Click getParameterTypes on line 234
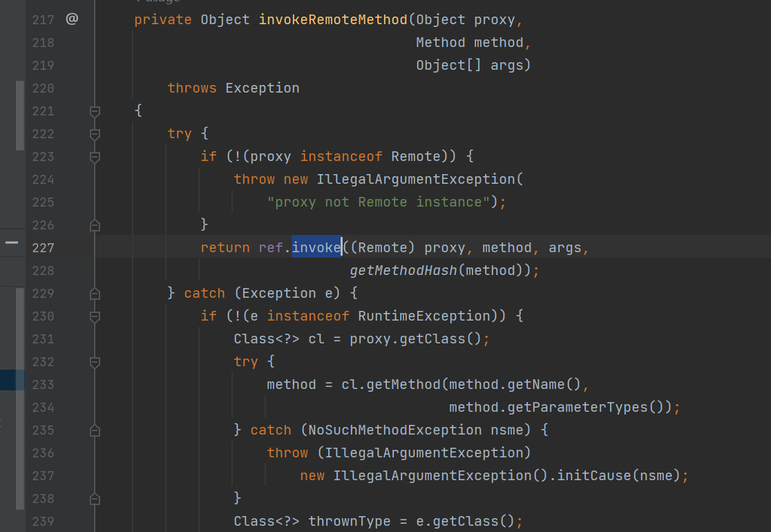This screenshot has height=532, width=771. coord(578,407)
